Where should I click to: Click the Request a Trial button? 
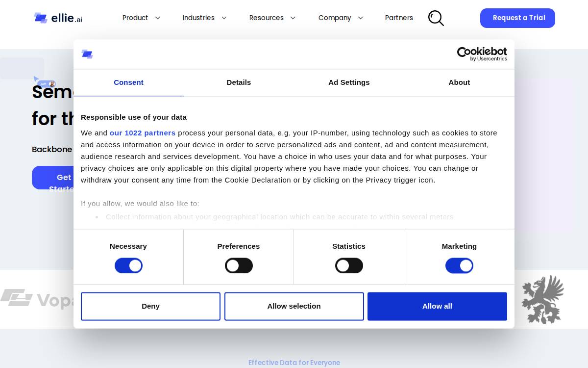click(x=517, y=18)
